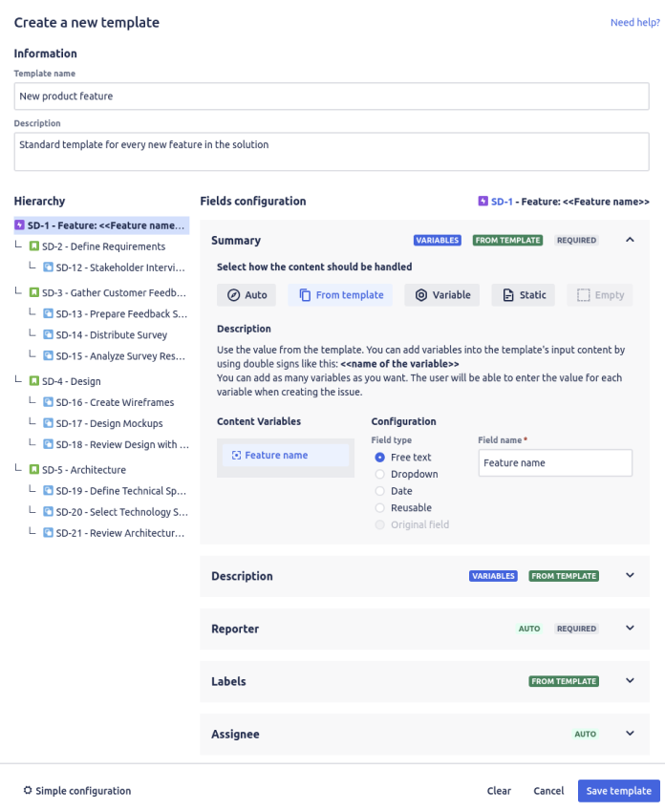The width and height of the screenshot is (665, 812).
Task: Click the hexagon icon on Variable option
Action: point(421,295)
